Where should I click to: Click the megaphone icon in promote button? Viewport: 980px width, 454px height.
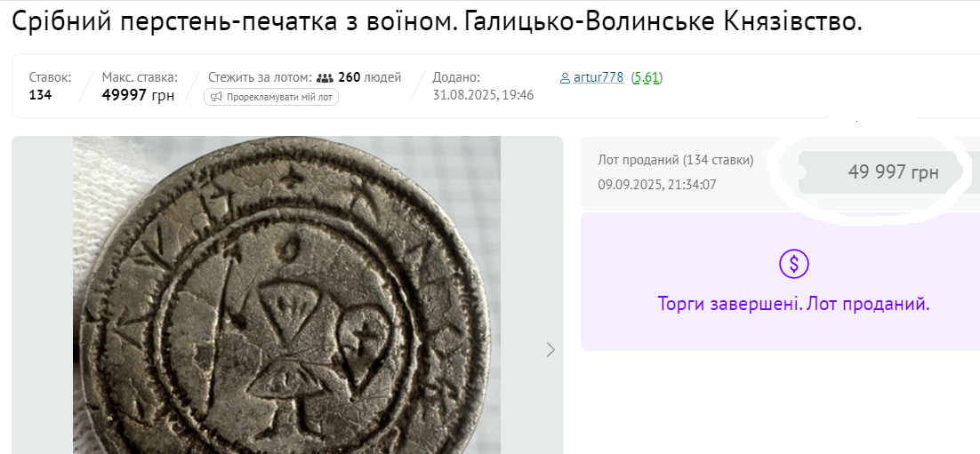click(216, 97)
